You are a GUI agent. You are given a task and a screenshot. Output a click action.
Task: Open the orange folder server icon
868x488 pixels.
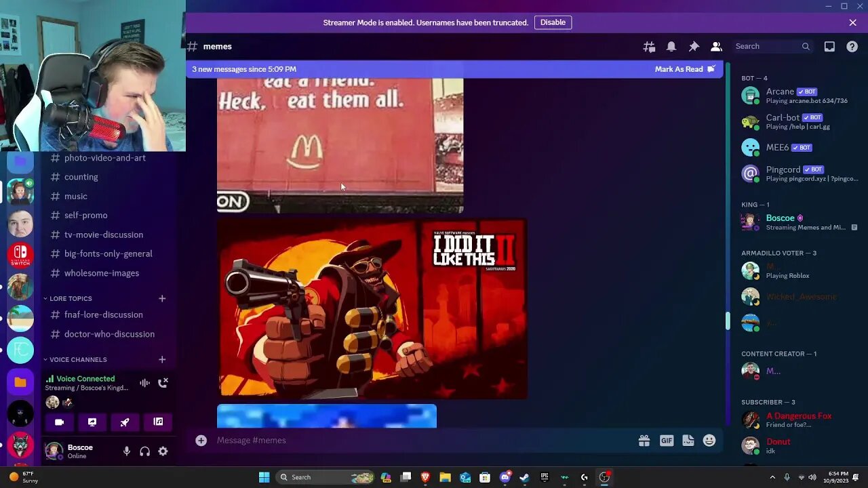point(20,382)
